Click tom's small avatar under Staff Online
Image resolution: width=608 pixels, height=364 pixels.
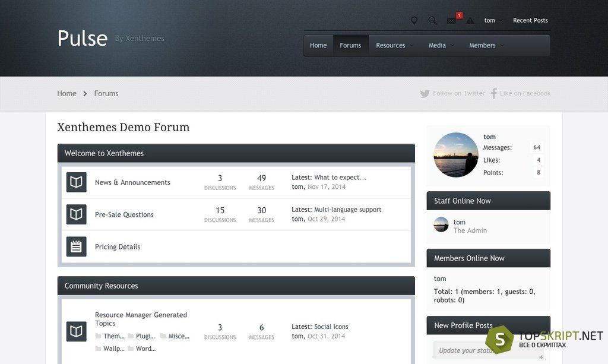(x=441, y=224)
